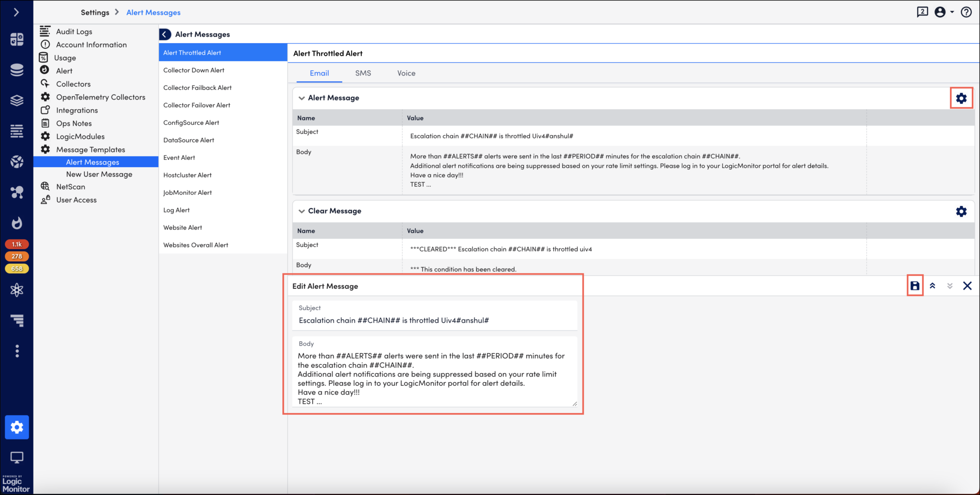Open gear settings for the Alert Message section
The height and width of the screenshot is (495, 980).
tap(961, 98)
